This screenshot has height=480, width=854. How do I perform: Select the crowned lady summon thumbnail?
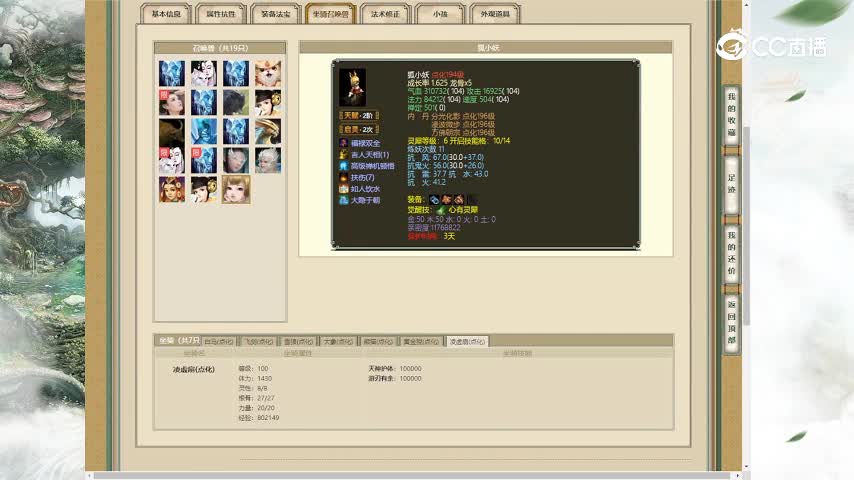click(x=172, y=190)
